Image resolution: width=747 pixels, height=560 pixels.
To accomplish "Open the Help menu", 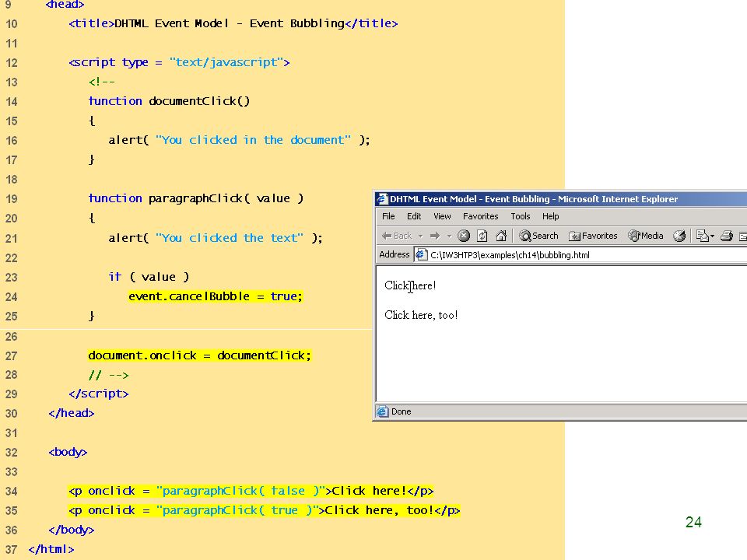I will tap(550, 216).
